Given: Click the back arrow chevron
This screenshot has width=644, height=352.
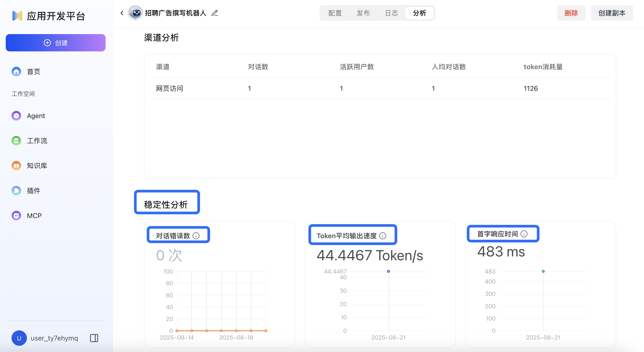Looking at the screenshot, I should (x=122, y=13).
